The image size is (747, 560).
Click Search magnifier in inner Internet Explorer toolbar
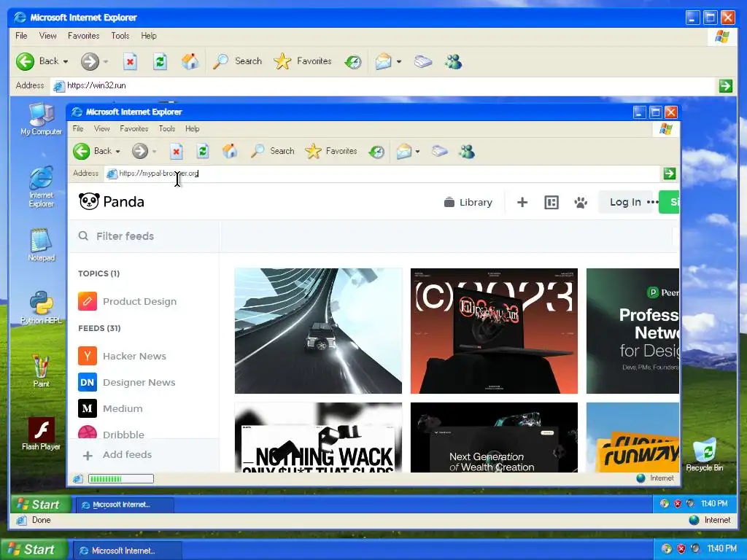pos(258,152)
